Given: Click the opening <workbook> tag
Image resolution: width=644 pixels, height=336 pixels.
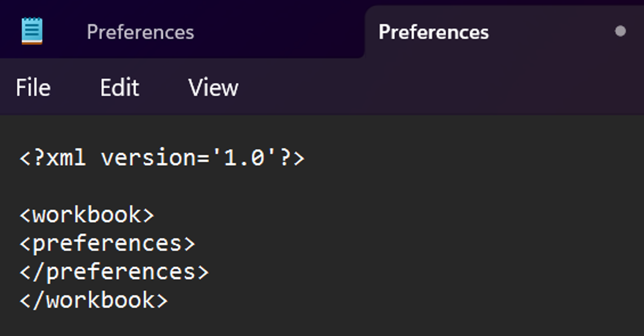Looking at the screenshot, I should pos(87,215).
